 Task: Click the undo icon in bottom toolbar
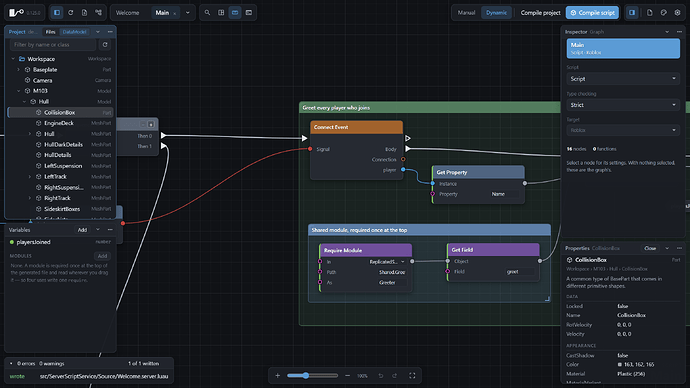[x=381, y=376]
